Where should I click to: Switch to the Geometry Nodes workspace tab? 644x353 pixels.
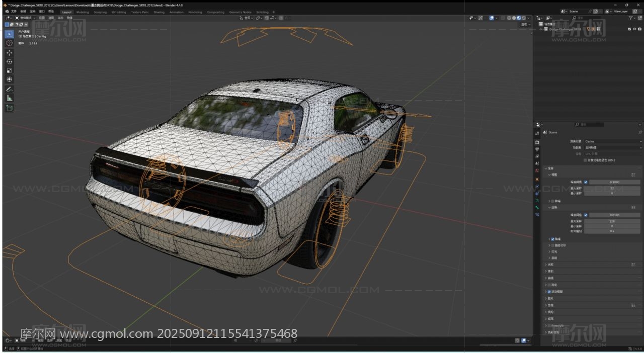[240, 12]
